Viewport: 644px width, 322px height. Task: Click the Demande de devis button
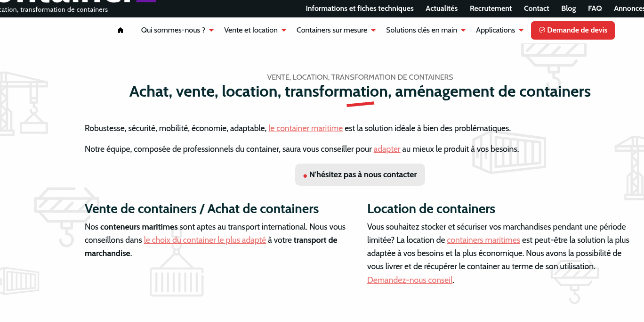click(573, 30)
